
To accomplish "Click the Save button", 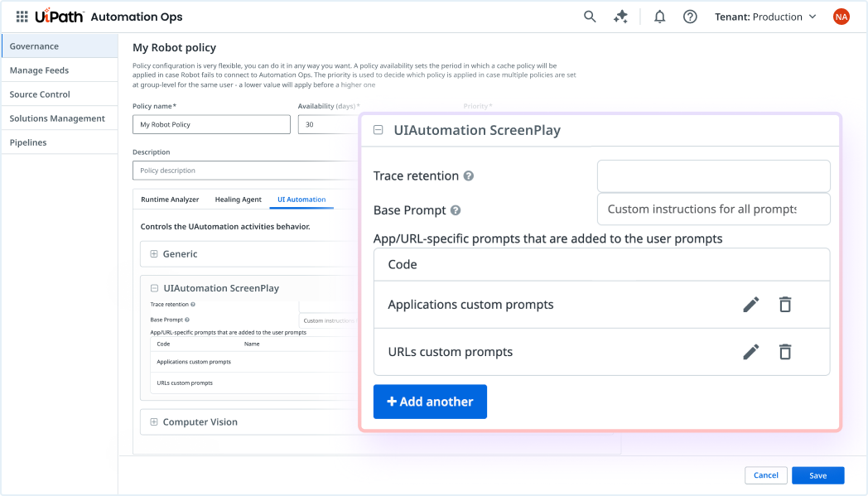I will (x=817, y=475).
